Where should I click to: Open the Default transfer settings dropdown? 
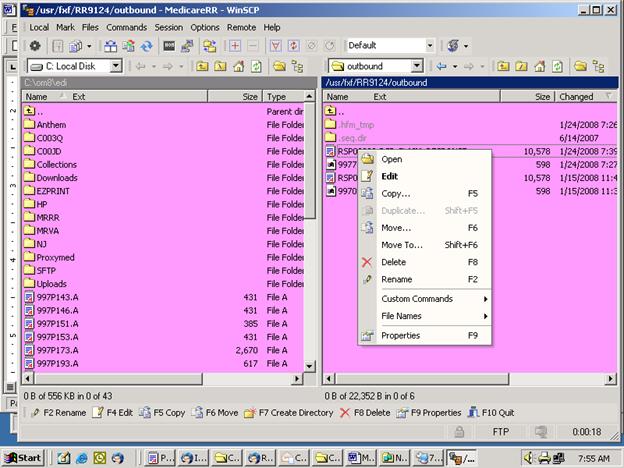pos(430,46)
